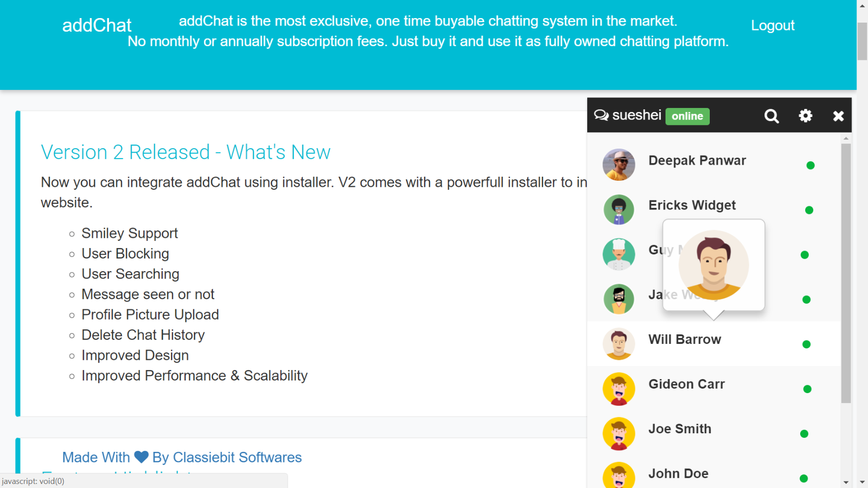Select John Doe from contact list
The width and height of the screenshot is (868, 488).
point(678,474)
